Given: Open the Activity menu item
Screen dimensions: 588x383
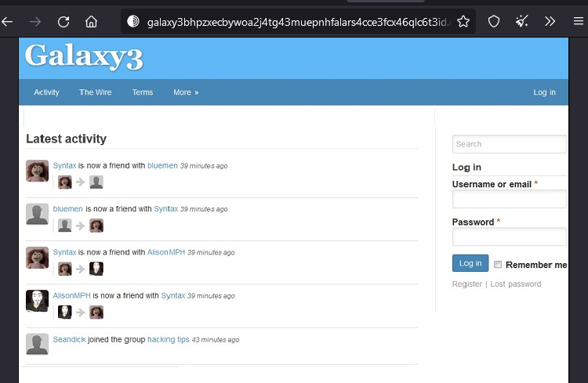Looking at the screenshot, I should [x=46, y=92].
